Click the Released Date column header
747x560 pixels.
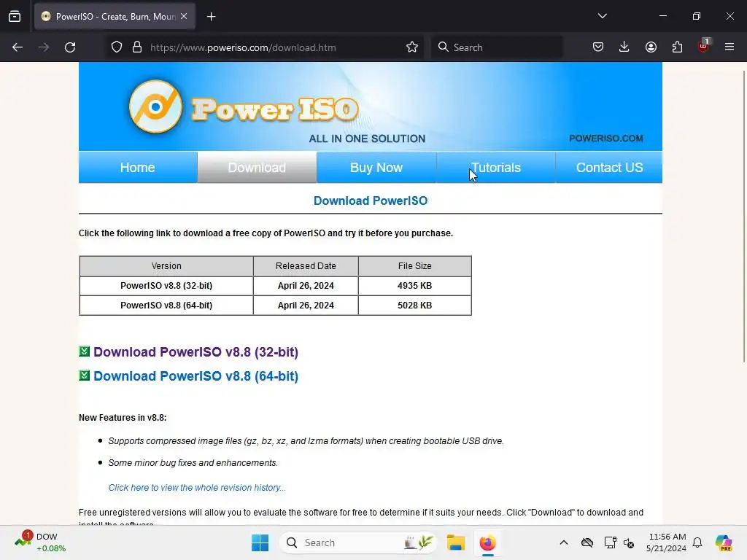tap(306, 265)
